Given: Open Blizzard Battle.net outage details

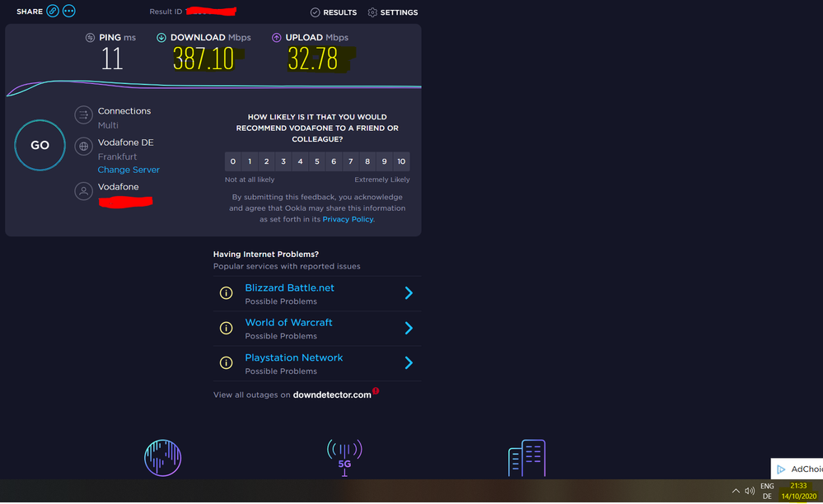Looking at the screenshot, I should click(290, 288).
